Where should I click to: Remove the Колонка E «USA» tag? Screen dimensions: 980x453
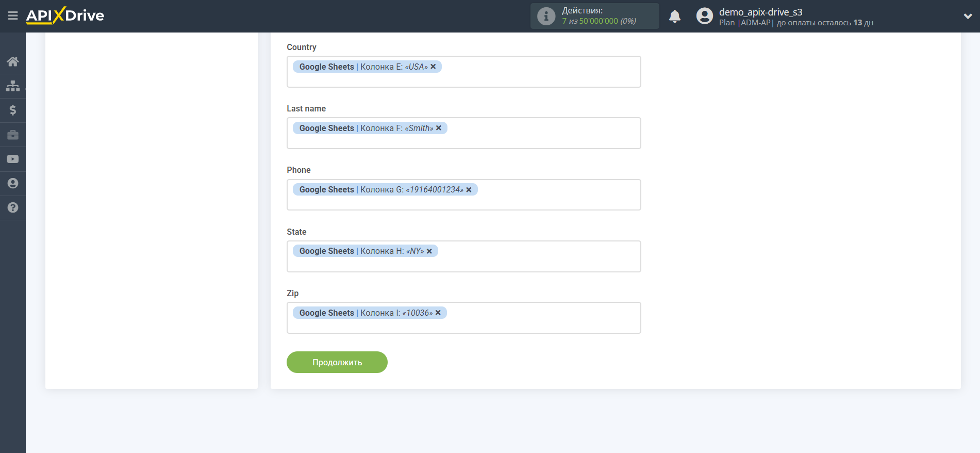pyautogui.click(x=433, y=67)
